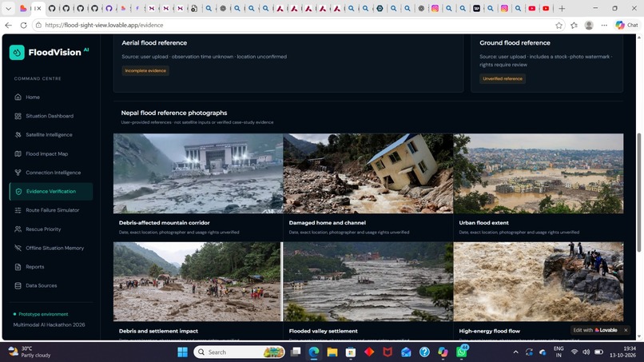The width and height of the screenshot is (644, 362).
Task: Click 'Aerial flood reference' heading
Action: tap(154, 42)
